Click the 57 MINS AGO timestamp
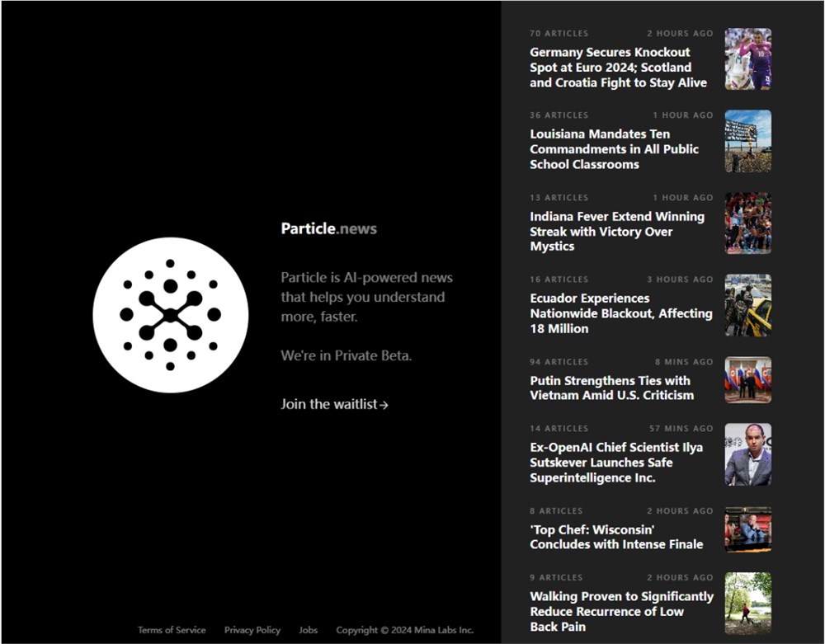 [681, 429]
